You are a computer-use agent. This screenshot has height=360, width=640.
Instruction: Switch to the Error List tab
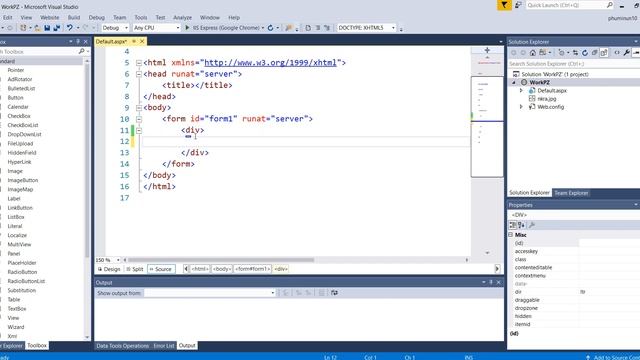[x=164, y=346]
